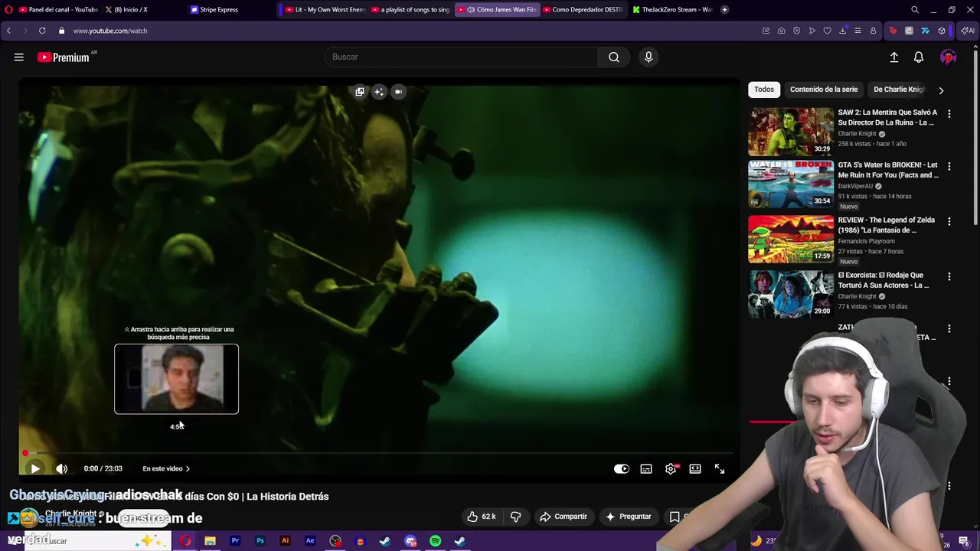Switch to theater mode

click(x=695, y=468)
